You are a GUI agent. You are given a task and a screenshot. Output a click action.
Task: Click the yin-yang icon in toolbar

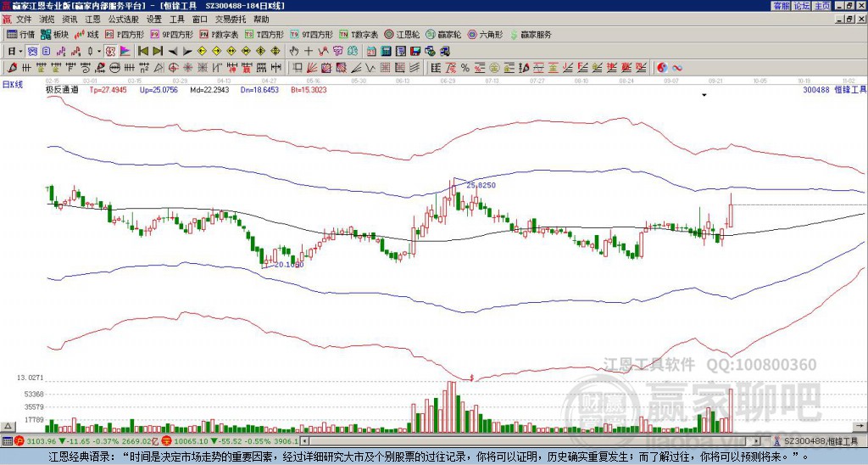(x=662, y=68)
